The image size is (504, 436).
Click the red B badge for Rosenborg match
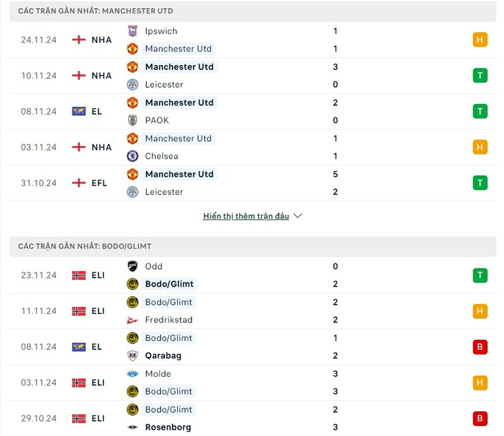click(x=480, y=418)
